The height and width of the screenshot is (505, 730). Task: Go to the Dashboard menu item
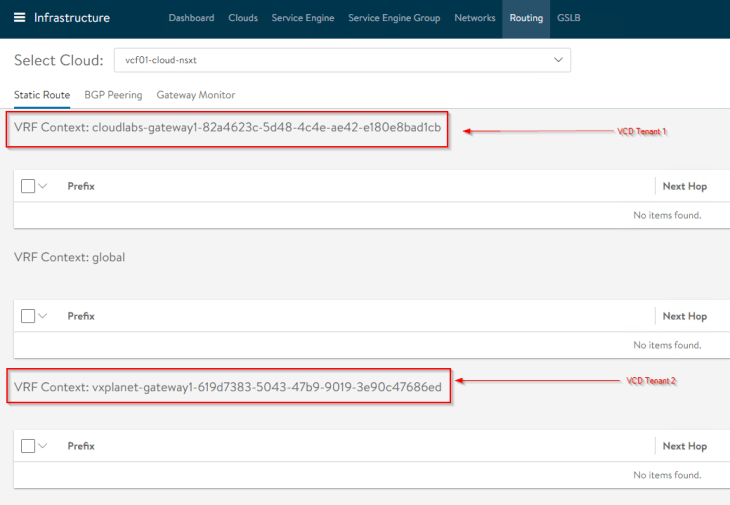(191, 18)
